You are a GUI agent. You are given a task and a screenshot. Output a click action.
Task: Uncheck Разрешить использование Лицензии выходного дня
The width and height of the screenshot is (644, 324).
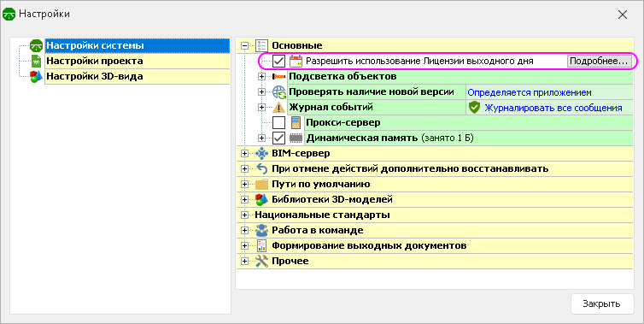pos(279,62)
